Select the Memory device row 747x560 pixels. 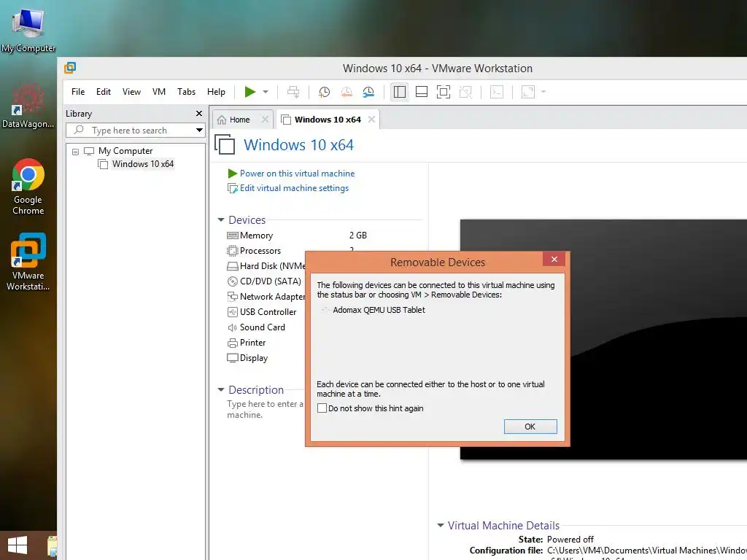(x=256, y=236)
